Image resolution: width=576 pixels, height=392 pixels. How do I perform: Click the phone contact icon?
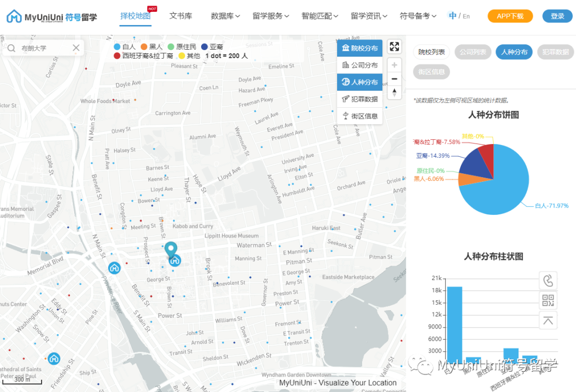point(548,281)
